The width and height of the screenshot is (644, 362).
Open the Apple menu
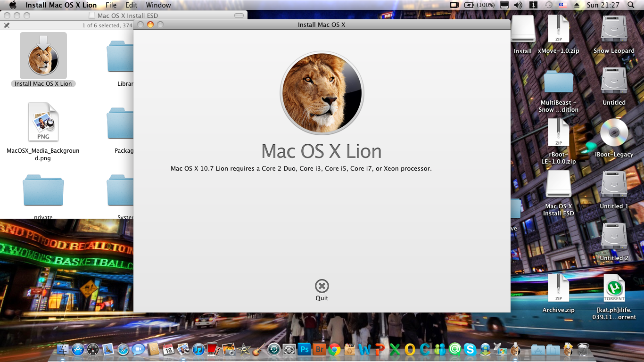[x=13, y=5]
